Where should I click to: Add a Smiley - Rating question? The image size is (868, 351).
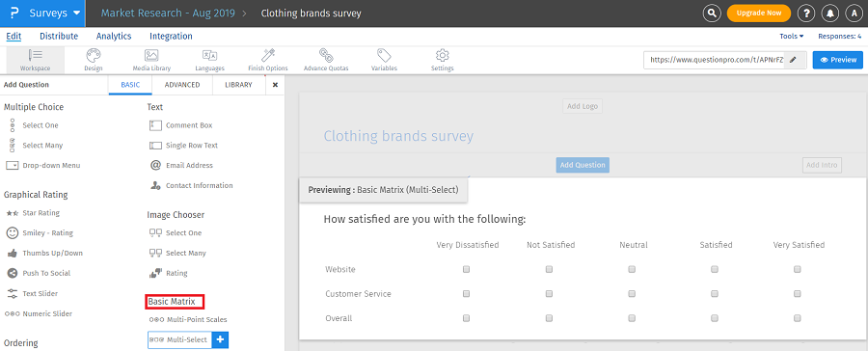tap(40, 232)
